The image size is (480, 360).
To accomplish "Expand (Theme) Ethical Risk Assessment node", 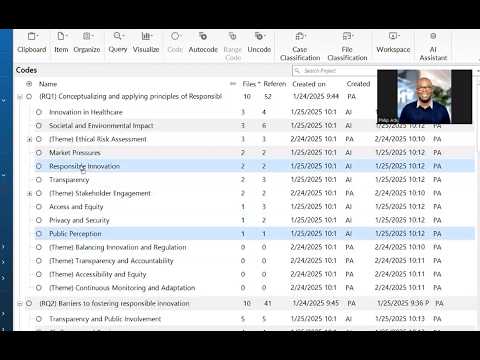I will point(29,139).
